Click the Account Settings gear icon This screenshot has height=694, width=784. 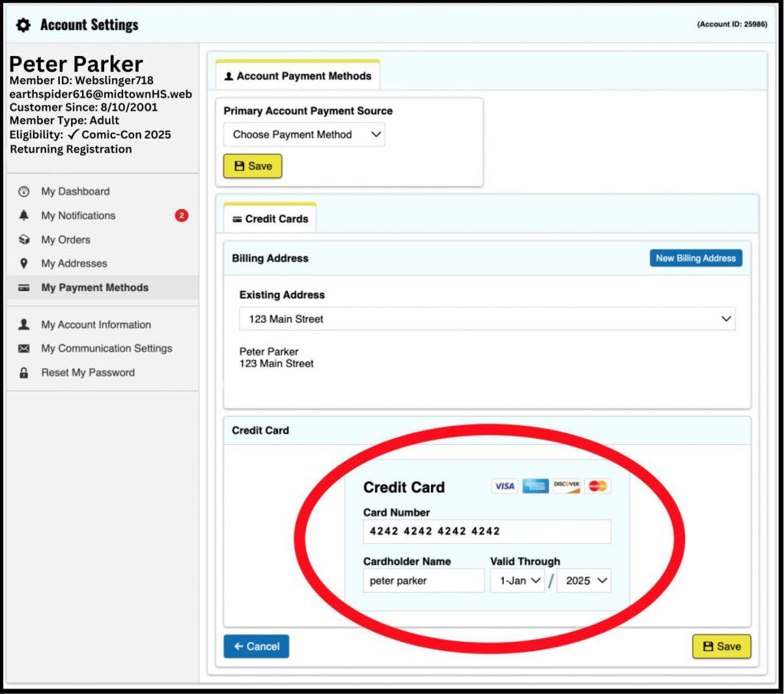tap(24, 25)
